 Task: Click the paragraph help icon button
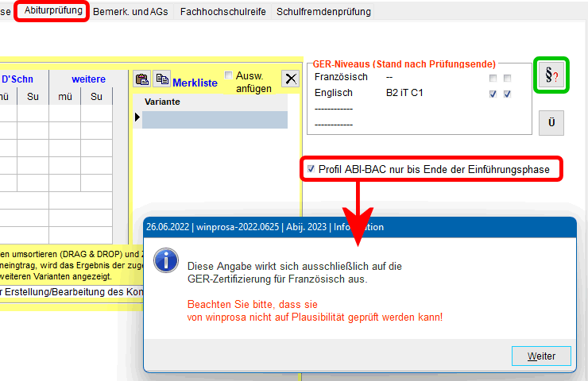[552, 75]
